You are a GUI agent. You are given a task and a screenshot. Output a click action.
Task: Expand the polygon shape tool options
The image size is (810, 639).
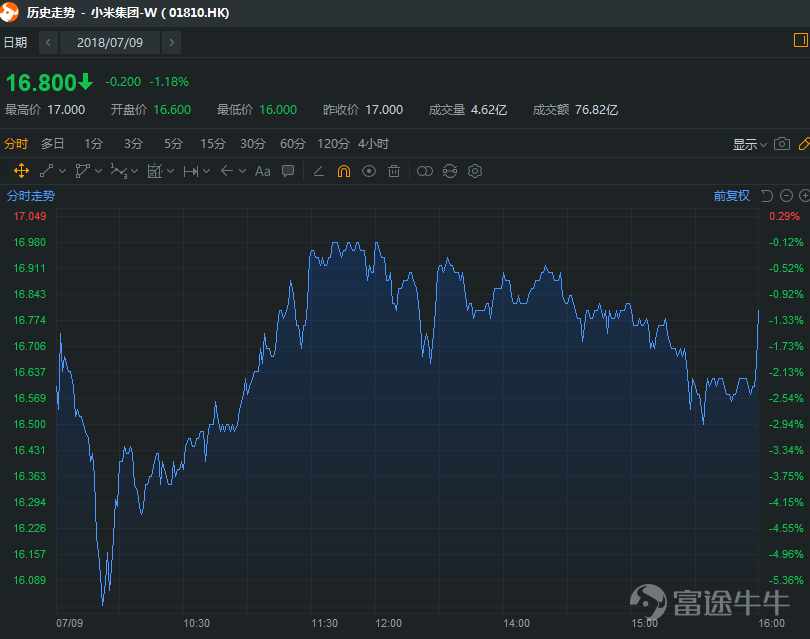(98, 171)
